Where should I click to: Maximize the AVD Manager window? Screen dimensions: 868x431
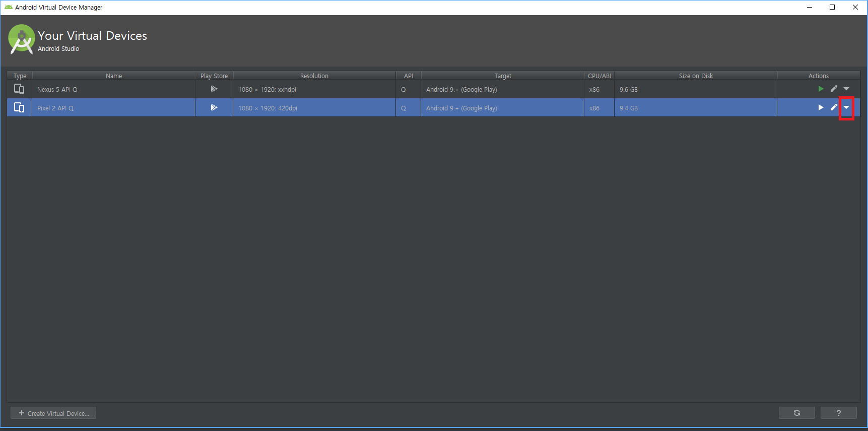coord(832,7)
